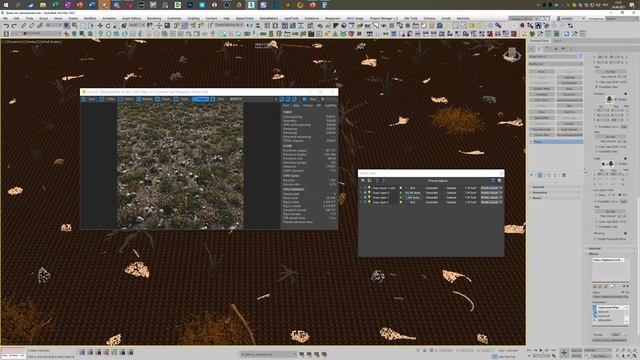This screenshot has height=360, width=640.
Task: Open the File menu
Action: point(6,18)
